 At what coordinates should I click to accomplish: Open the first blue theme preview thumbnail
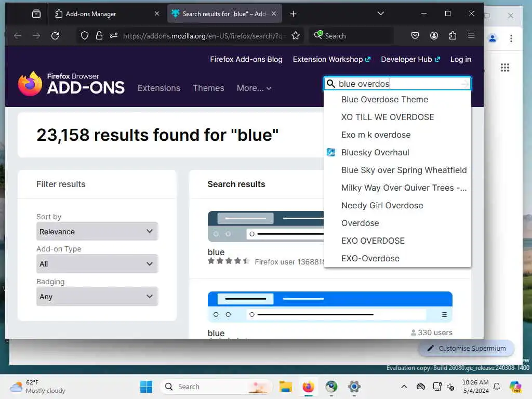[265, 226]
